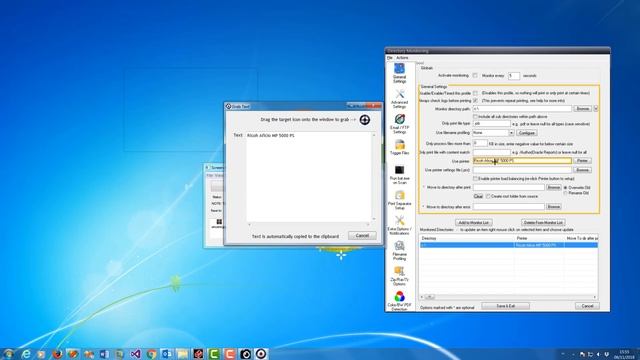
Task: Enable printer load balancing checkbox
Action: point(475,178)
